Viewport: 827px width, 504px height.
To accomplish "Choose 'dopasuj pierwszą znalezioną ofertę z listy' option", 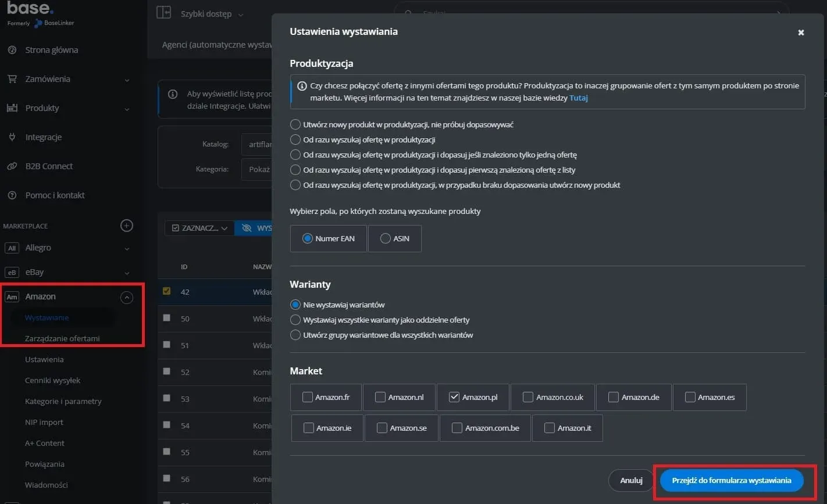I will tap(295, 170).
